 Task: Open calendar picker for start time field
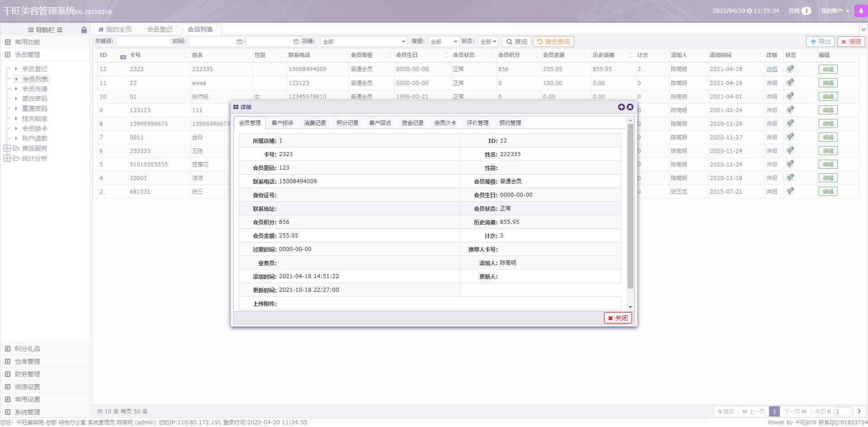click(239, 42)
